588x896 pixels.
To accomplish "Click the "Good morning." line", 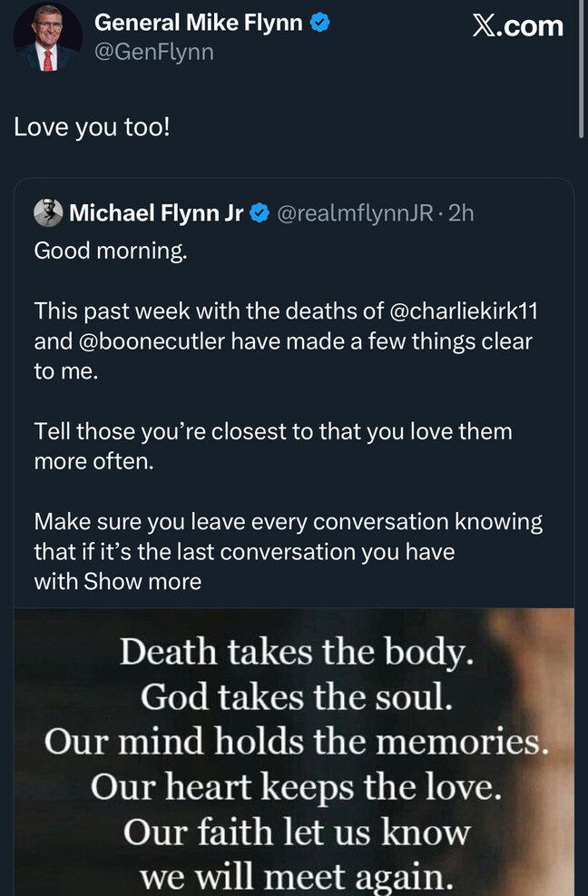I will click(111, 251).
